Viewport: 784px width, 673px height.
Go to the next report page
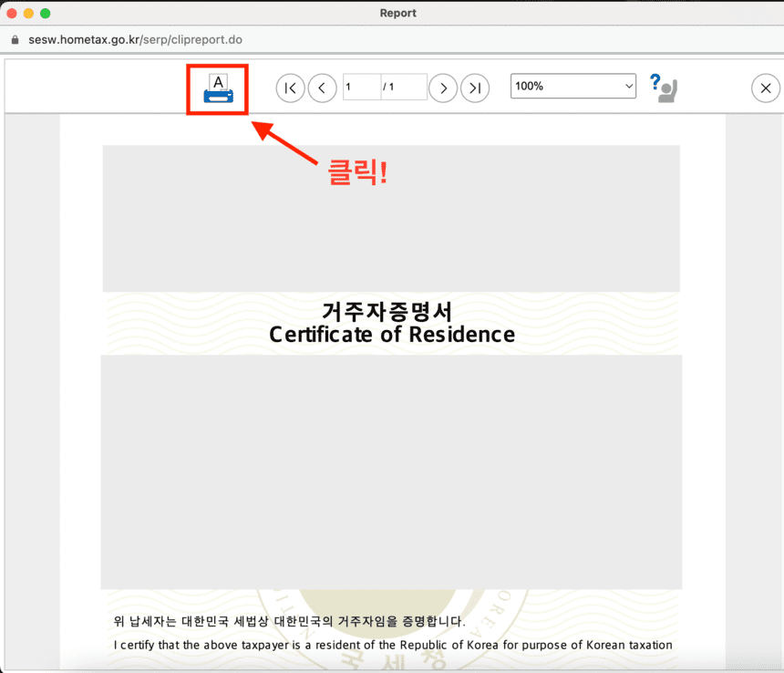pos(443,88)
